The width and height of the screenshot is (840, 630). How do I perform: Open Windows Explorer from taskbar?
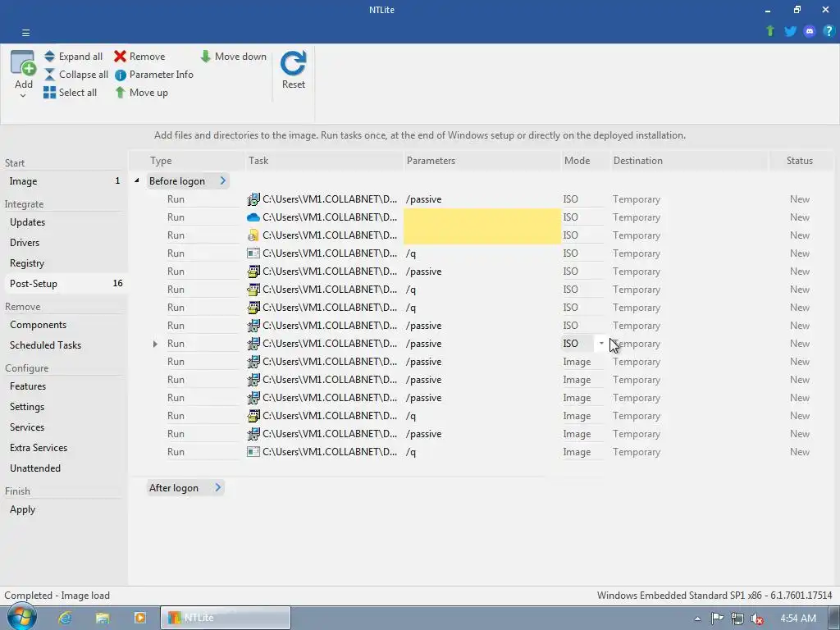pyautogui.click(x=103, y=618)
